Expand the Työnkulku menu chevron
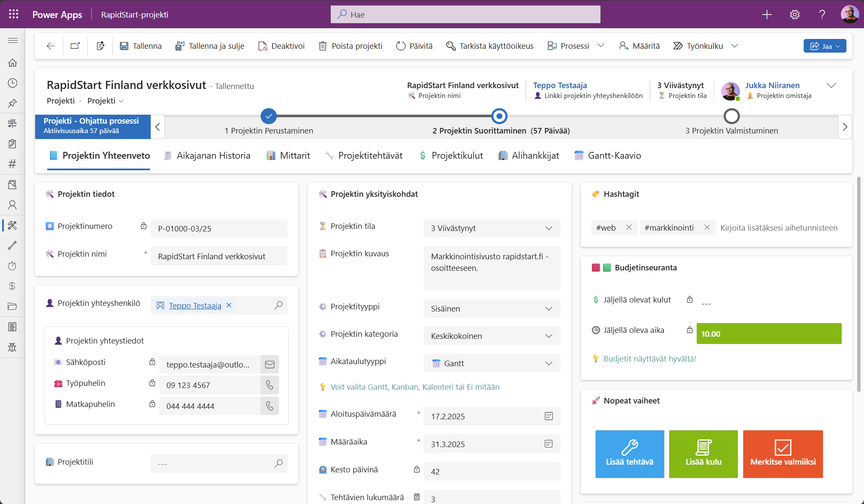This screenshot has height=504, width=864. tap(735, 46)
